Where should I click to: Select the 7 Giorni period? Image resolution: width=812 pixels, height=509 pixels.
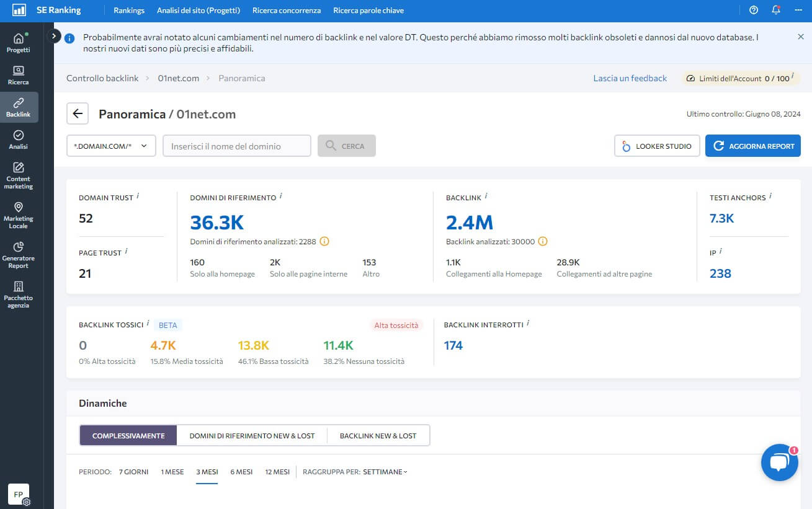pos(134,472)
